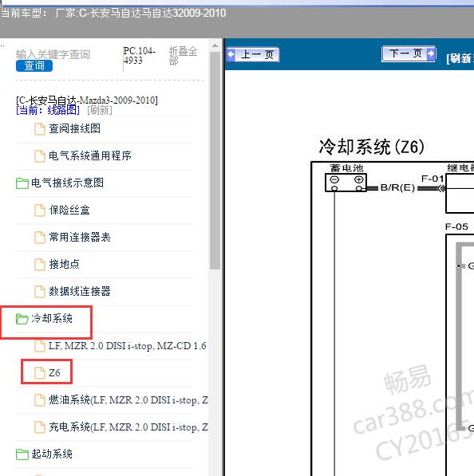Click the 冷却系统 (Z6) diagram title
The height and width of the screenshot is (476, 474).
click(371, 147)
